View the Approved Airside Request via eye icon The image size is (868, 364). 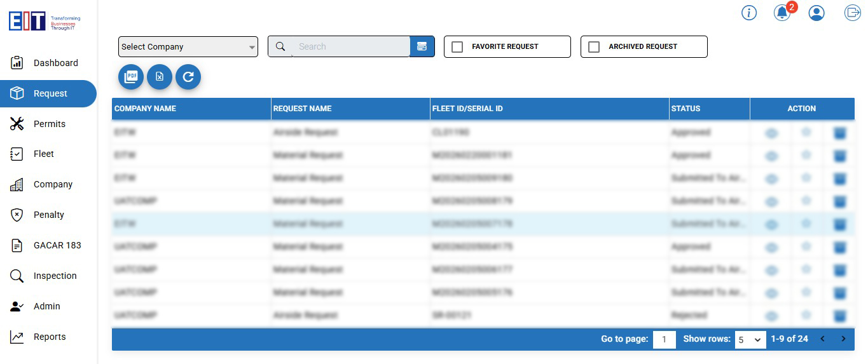click(771, 133)
